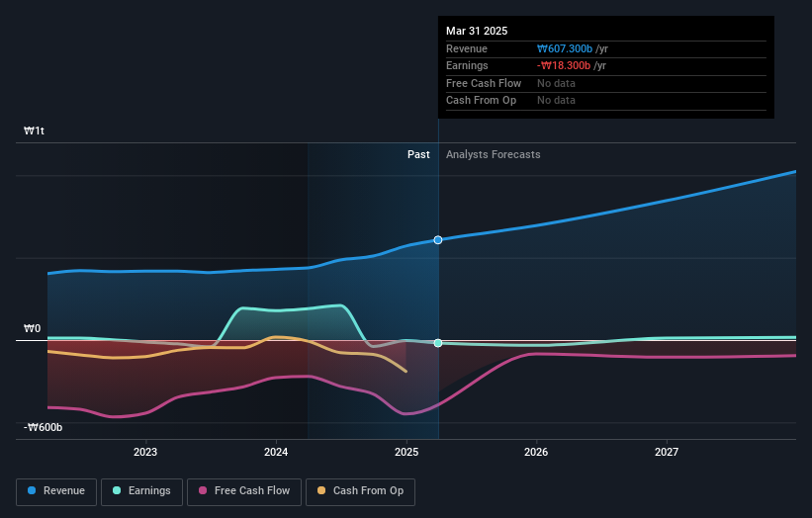Click the 2027 x-axis label
The image size is (812, 518).
coord(667,452)
